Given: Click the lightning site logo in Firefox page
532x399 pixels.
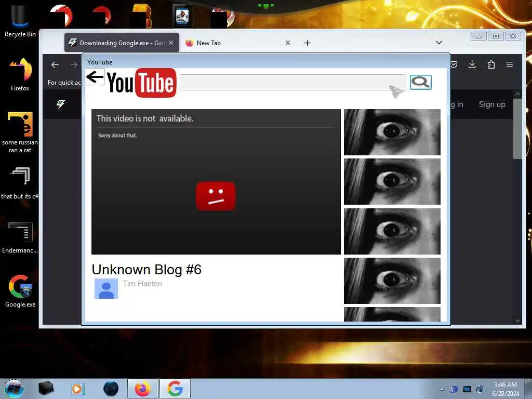Looking at the screenshot, I should [x=61, y=104].
